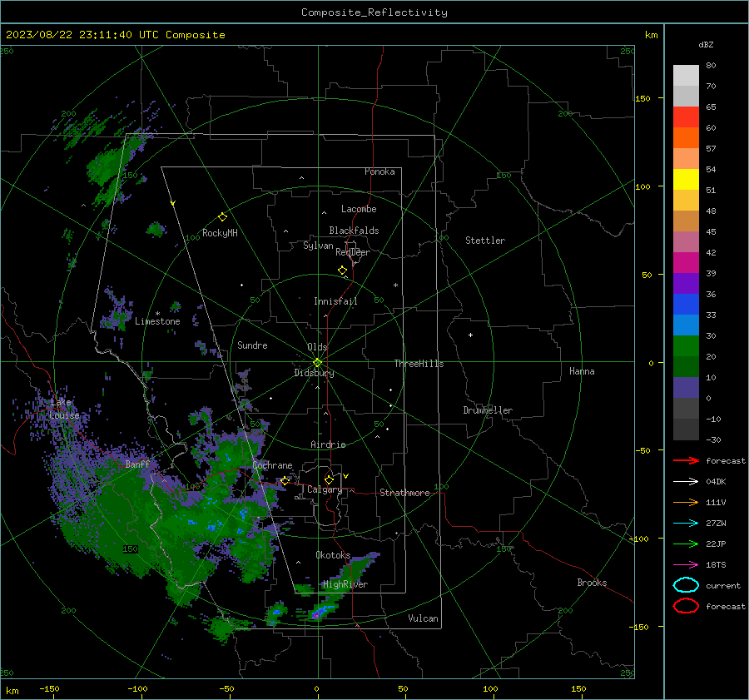Click the Blackfalds label

pyautogui.click(x=354, y=231)
